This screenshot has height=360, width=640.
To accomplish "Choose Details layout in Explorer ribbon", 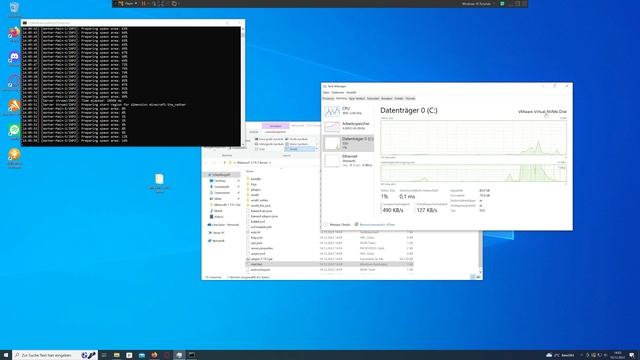I will pyautogui.click(x=300, y=149).
